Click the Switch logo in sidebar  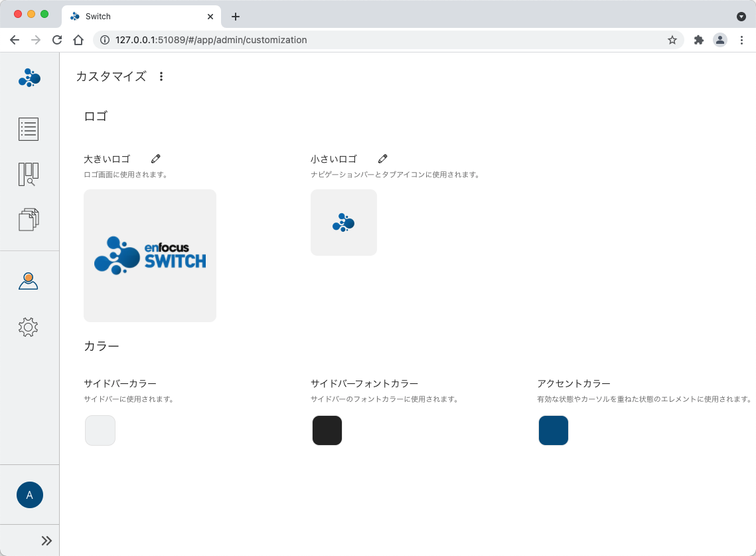[x=29, y=78]
